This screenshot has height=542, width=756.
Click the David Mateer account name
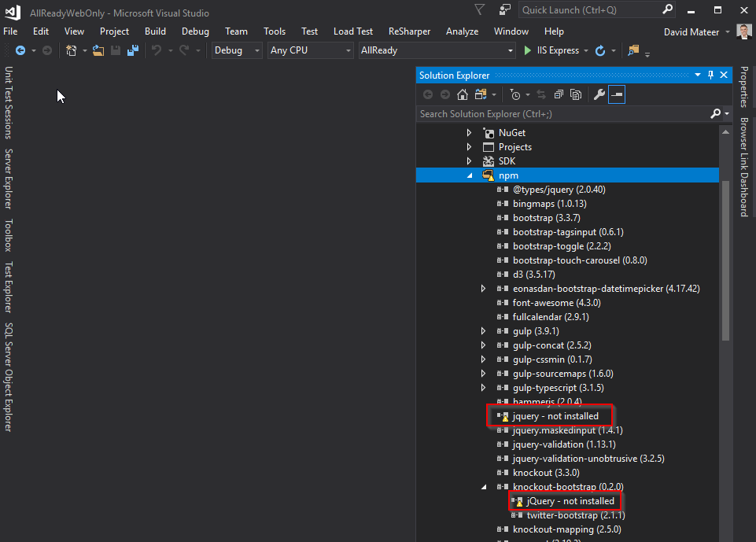click(x=691, y=31)
